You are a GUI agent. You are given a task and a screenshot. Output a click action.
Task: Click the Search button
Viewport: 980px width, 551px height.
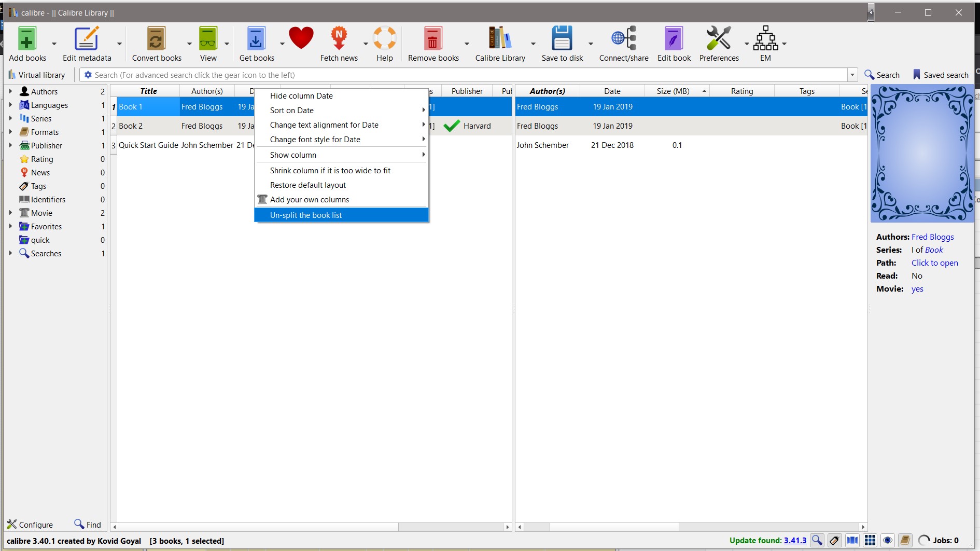tap(882, 75)
